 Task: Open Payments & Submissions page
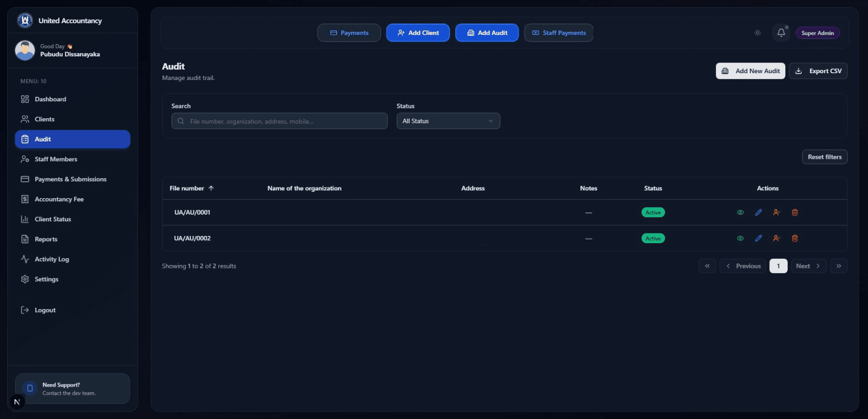pyautogui.click(x=73, y=179)
